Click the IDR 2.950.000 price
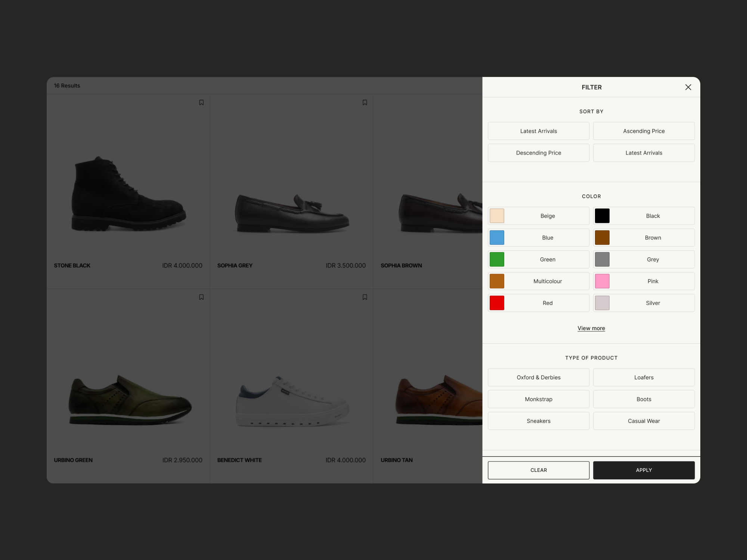Image resolution: width=747 pixels, height=560 pixels. (182, 460)
